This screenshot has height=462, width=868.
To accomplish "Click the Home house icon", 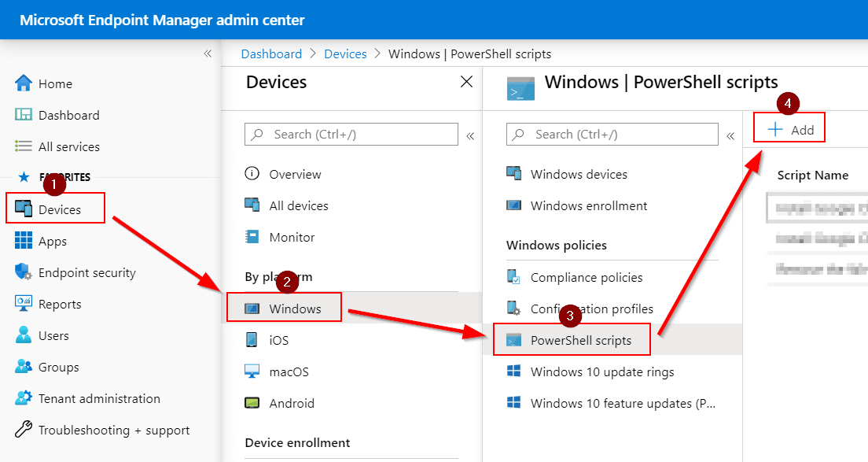I will [x=24, y=83].
